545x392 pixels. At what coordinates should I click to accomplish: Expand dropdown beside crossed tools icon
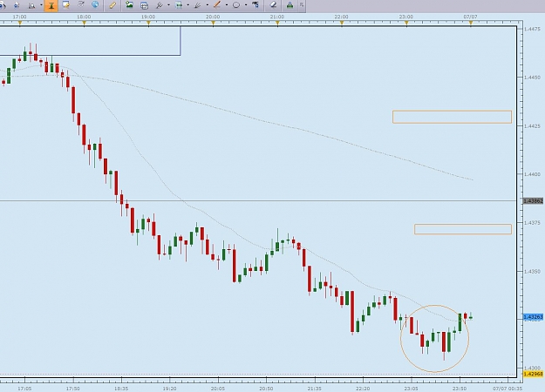pyautogui.click(x=168, y=5)
